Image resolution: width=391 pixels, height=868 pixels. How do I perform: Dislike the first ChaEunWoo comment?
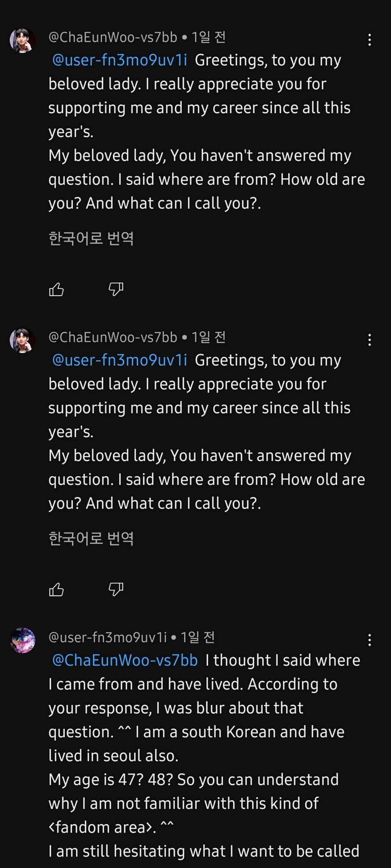[116, 289]
